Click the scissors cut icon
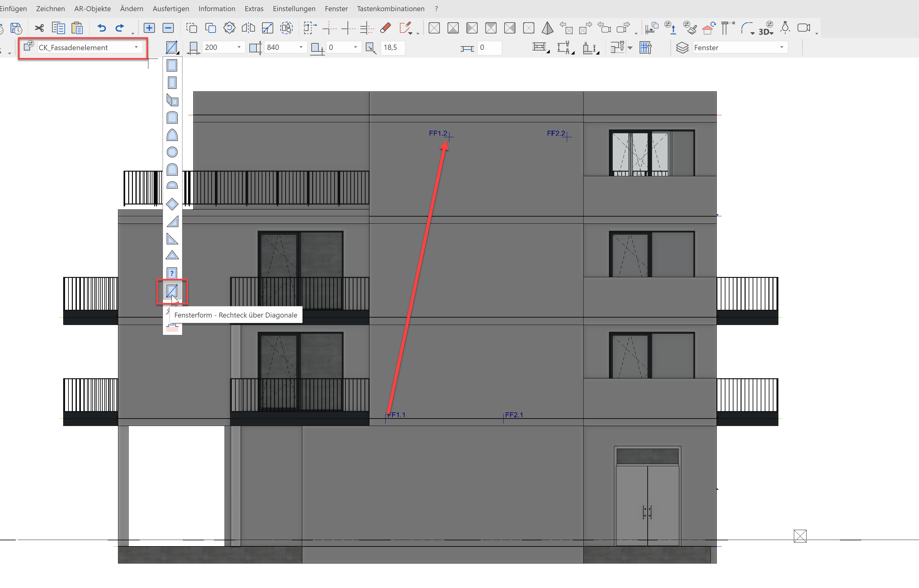This screenshot has width=919, height=588. pos(39,28)
